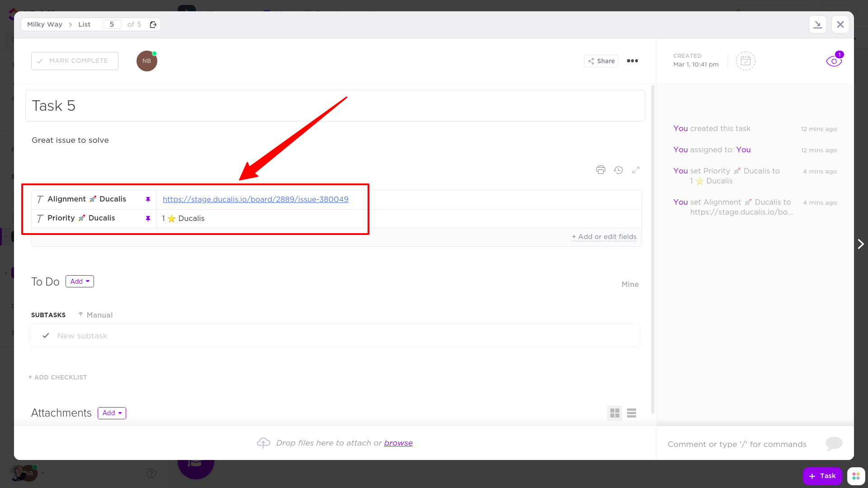Edit Priority value '1 Ducalis'

pos(183,219)
